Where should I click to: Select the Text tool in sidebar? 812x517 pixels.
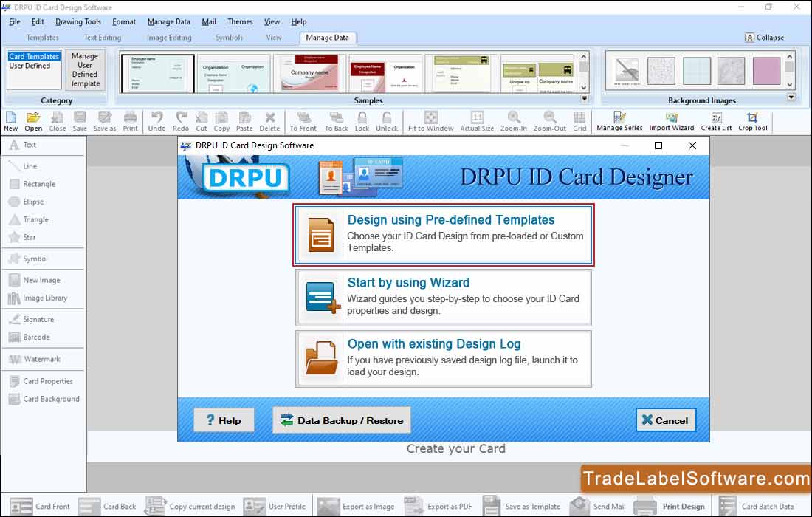(24, 145)
